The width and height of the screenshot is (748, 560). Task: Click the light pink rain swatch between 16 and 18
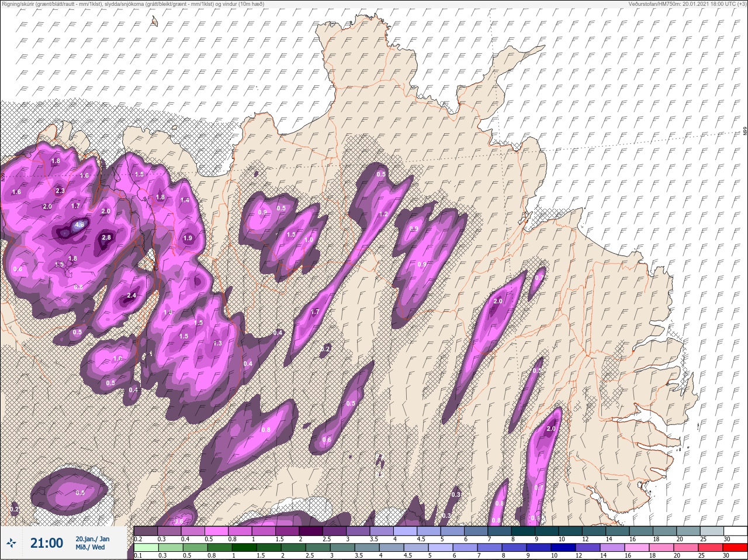pos(637,548)
